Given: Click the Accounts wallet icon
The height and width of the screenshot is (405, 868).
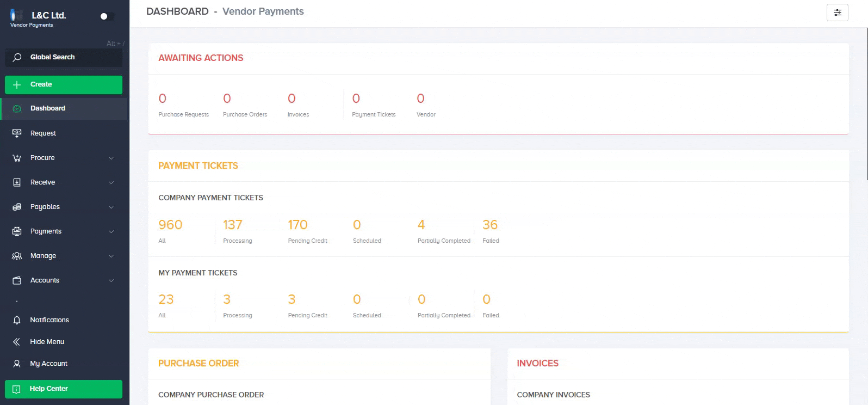Looking at the screenshot, I should coord(17,280).
